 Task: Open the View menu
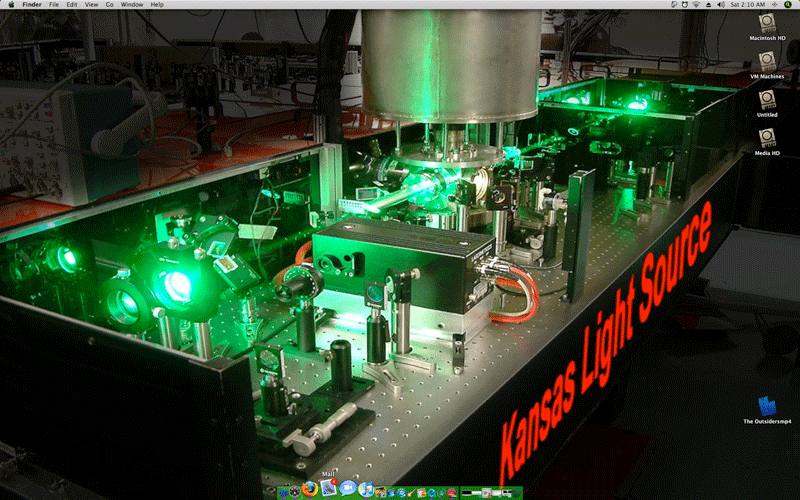[91, 4]
